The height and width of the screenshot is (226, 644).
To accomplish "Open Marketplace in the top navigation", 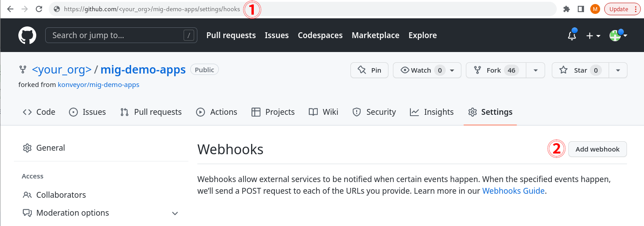I will pos(375,35).
